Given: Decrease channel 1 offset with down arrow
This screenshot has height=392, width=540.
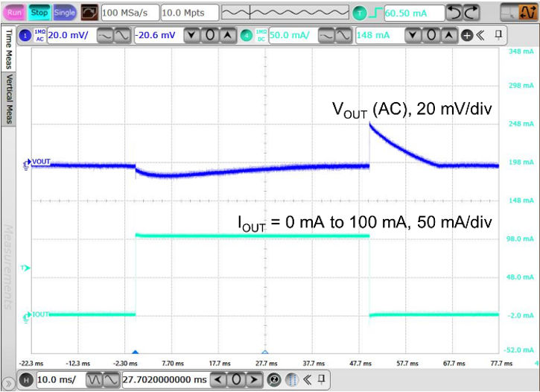Looking at the screenshot, I should [x=191, y=35].
